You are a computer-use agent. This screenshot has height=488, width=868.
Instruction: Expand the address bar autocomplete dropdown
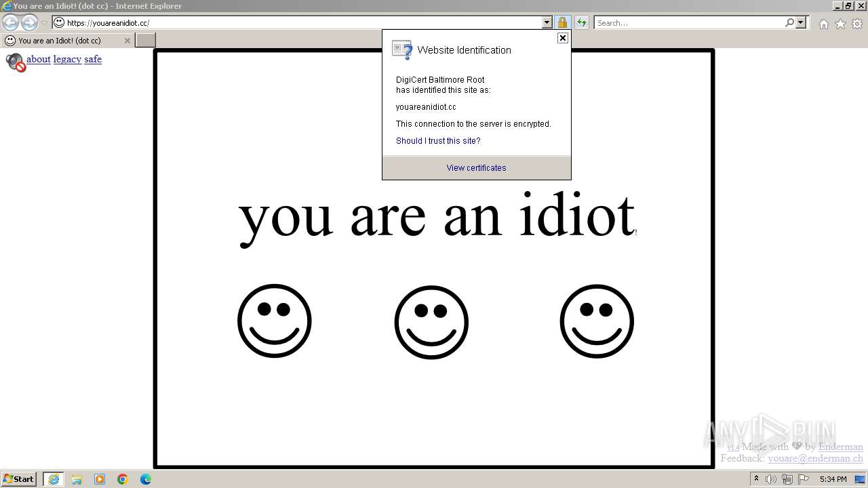[547, 22]
